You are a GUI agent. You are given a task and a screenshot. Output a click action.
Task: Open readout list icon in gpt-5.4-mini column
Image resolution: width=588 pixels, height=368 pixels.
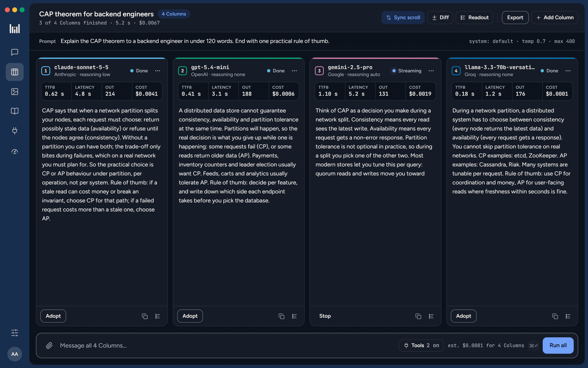(294, 316)
